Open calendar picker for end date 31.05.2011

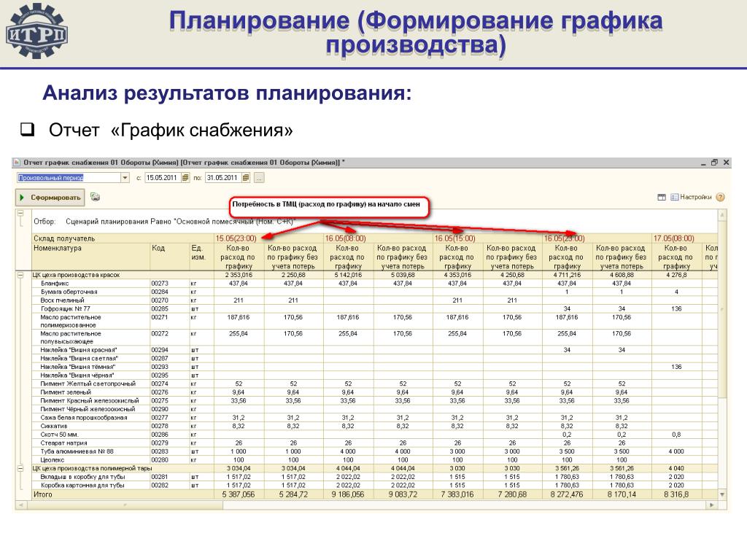(246, 178)
